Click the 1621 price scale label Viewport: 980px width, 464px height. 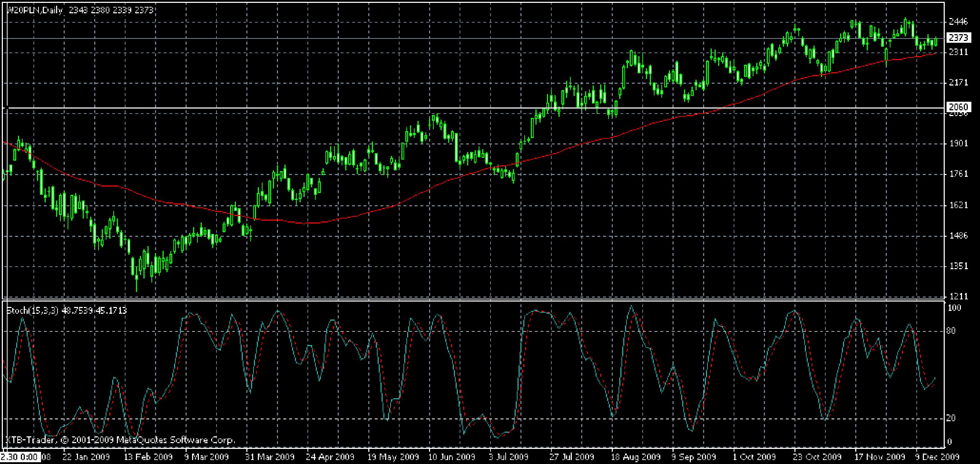[958, 205]
